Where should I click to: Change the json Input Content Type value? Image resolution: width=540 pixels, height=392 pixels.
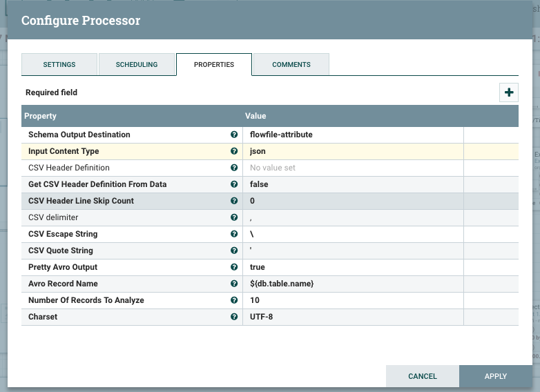pos(352,151)
